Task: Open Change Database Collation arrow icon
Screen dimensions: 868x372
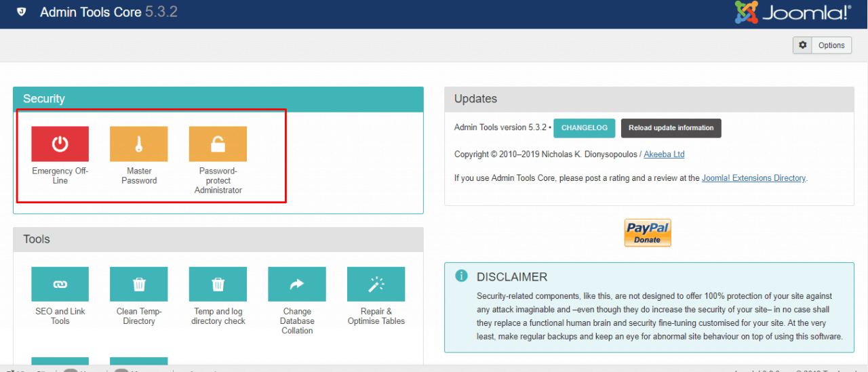Action: 297,284
